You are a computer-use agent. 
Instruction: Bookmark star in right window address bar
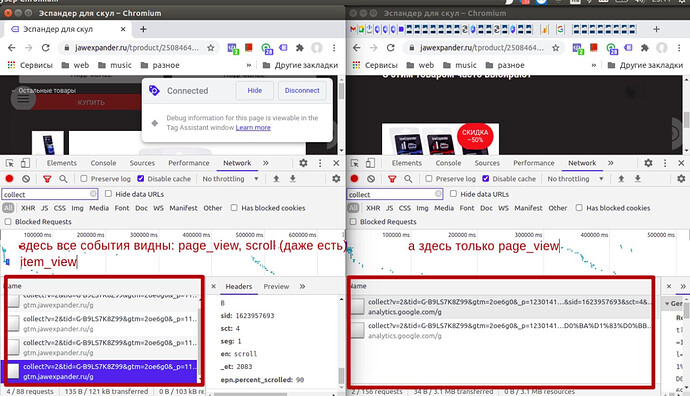pos(555,48)
